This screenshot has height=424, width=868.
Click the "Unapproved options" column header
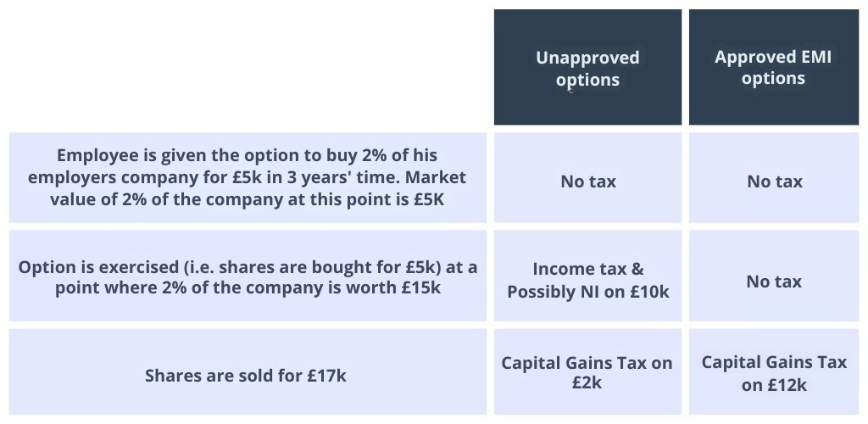[x=587, y=68]
